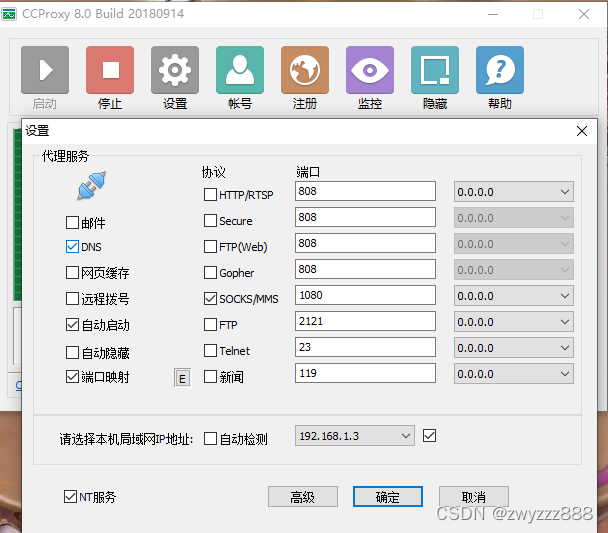Open the Settings (设置) gear icon

175,70
